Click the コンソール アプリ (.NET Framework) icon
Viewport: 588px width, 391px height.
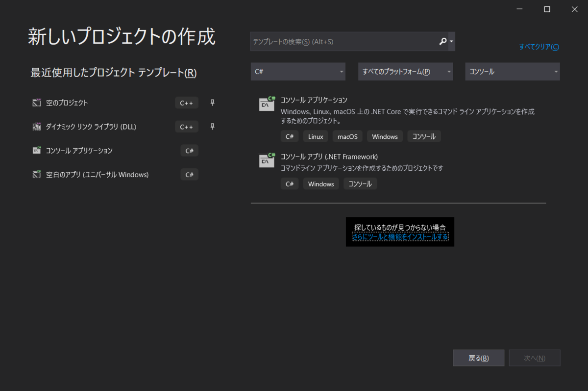pos(267,160)
